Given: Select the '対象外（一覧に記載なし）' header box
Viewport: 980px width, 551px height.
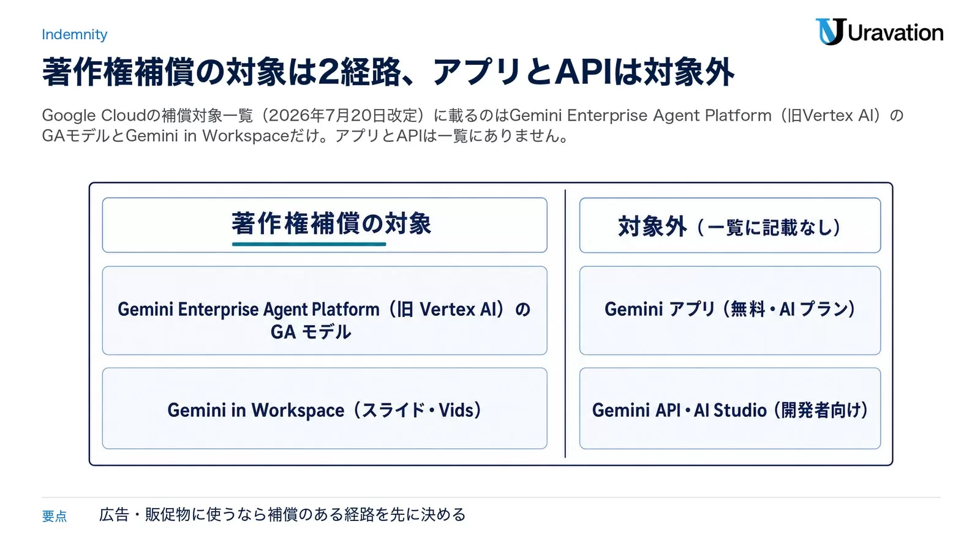Looking at the screenshot, I should click(x=730, y=225).
